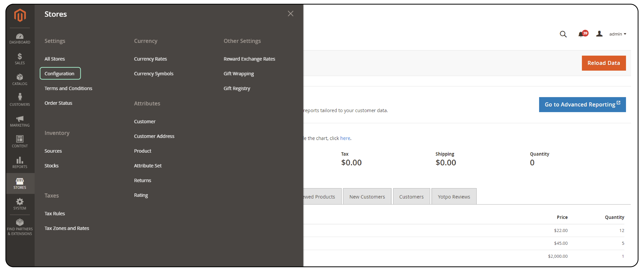
Task: Open Tax Zones and Rates
Action: coord(67,228)
